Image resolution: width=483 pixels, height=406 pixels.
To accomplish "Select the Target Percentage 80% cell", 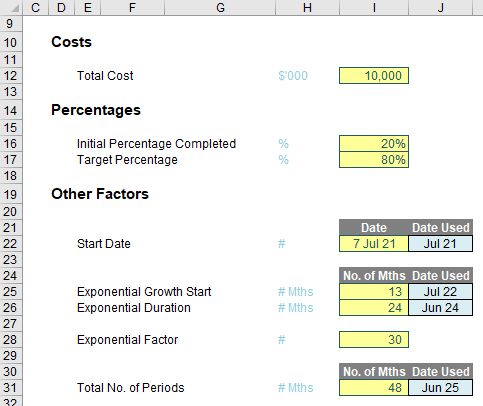I will pyautogui.click(x=374, y=160).
